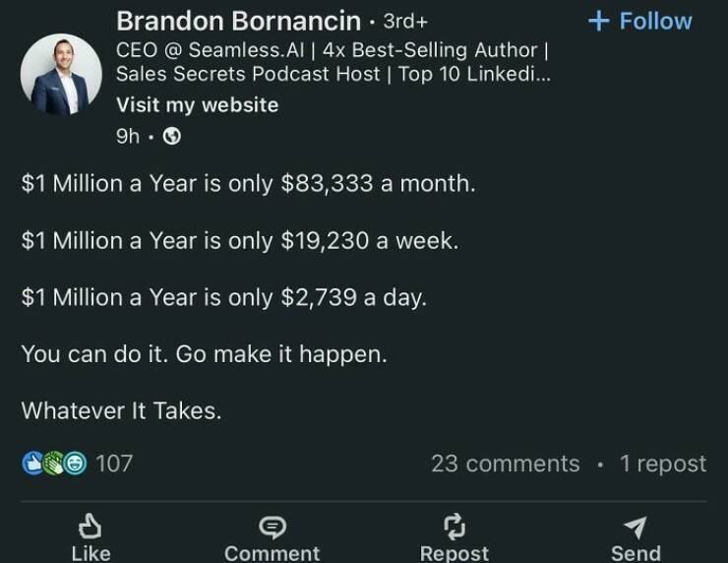This screenshot has height=563, width=728.
Task: View the 1 repost link
Action: 663,464
